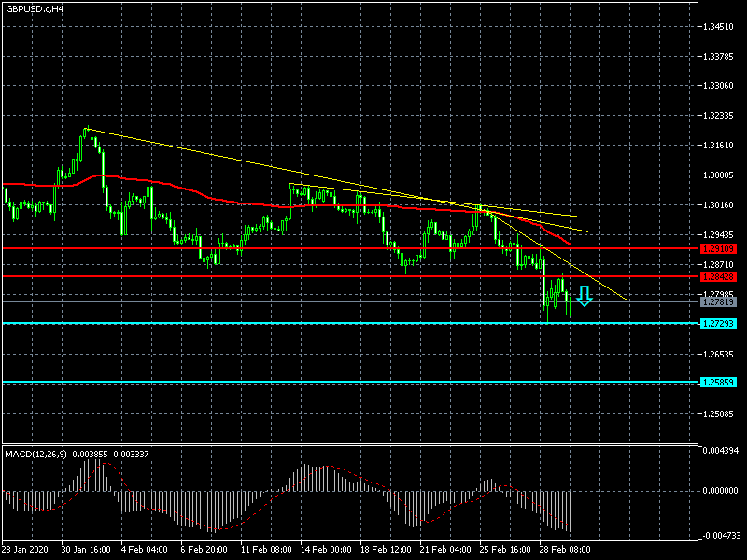The image size is (747, 560).
Task: Click the 28 Jan 2020 date label
Action: 25,549
